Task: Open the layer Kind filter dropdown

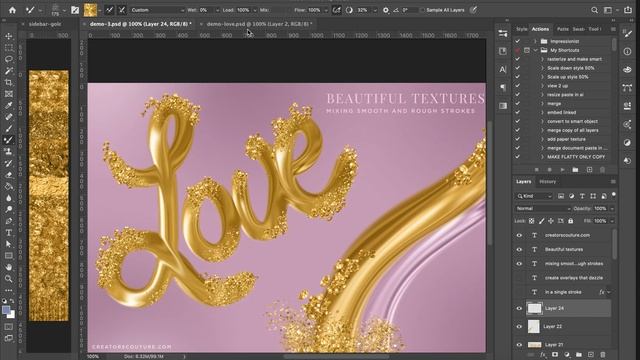Action: coord(534,196)
